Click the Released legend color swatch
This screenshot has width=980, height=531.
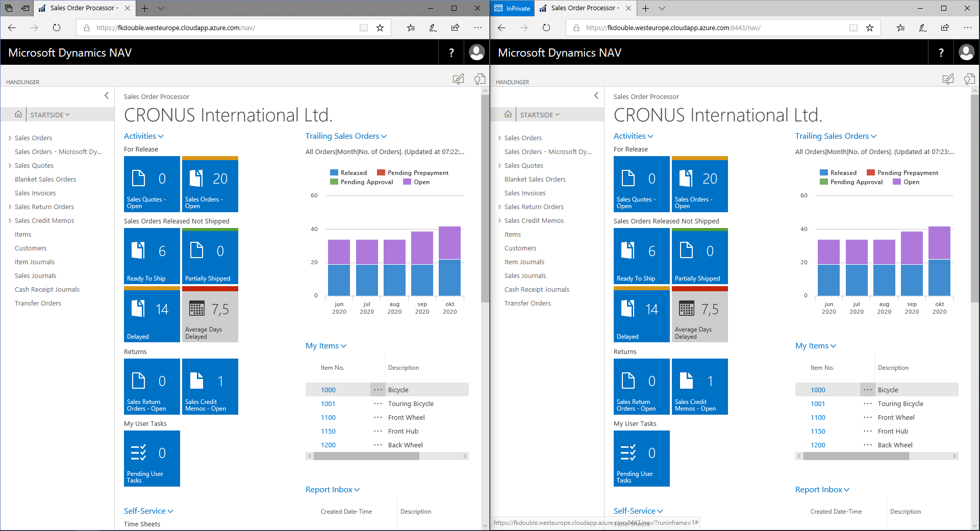pos(334,172)
